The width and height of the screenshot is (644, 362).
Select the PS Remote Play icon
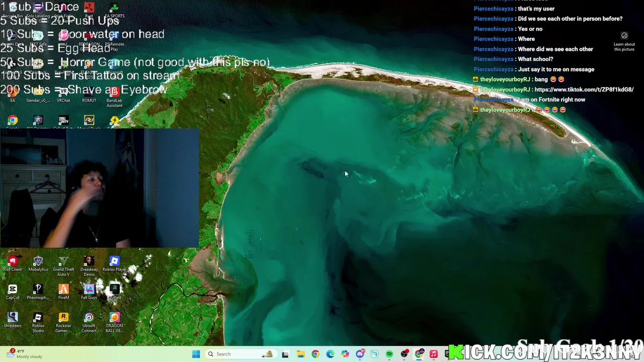114,41
